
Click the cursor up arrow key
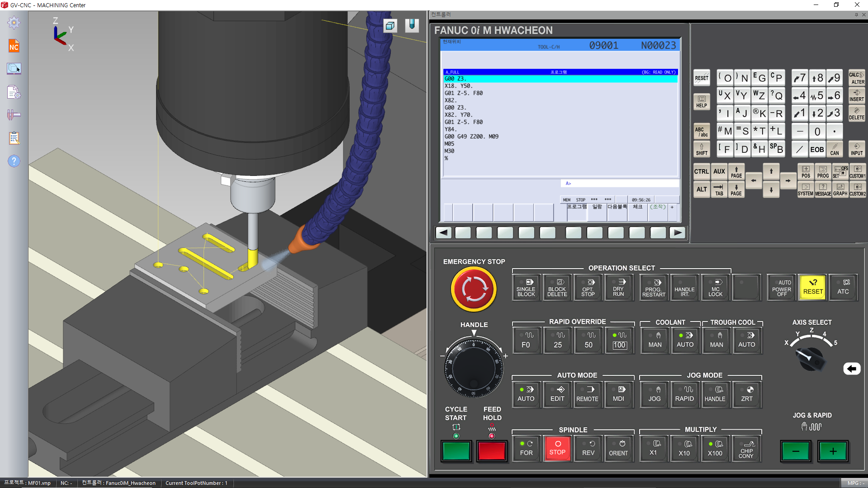[771, 172]
